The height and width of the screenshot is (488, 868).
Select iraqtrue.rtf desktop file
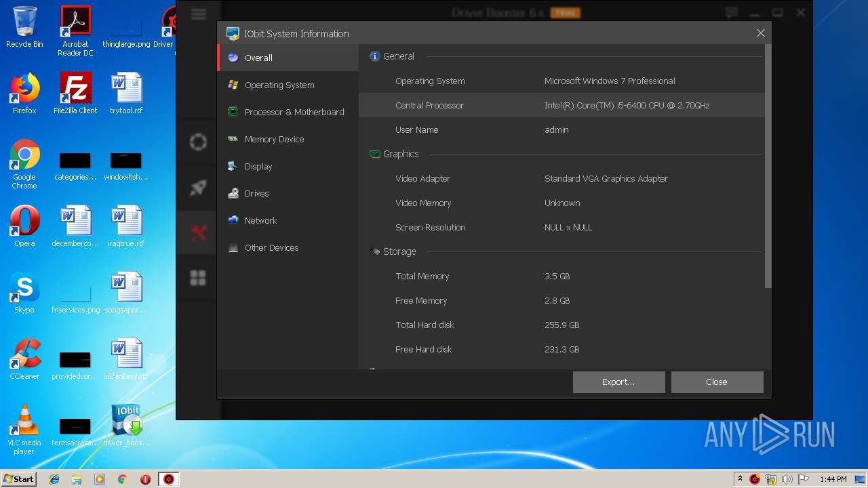[x=126, y=226]
